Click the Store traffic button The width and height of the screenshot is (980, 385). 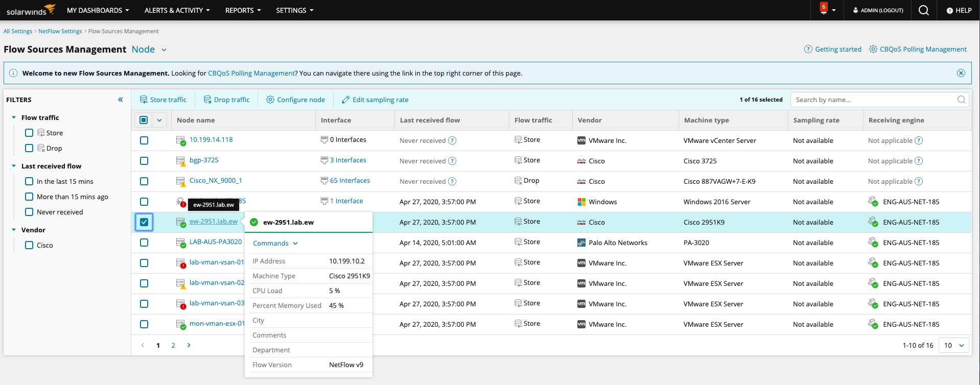(x=163, y=100)
